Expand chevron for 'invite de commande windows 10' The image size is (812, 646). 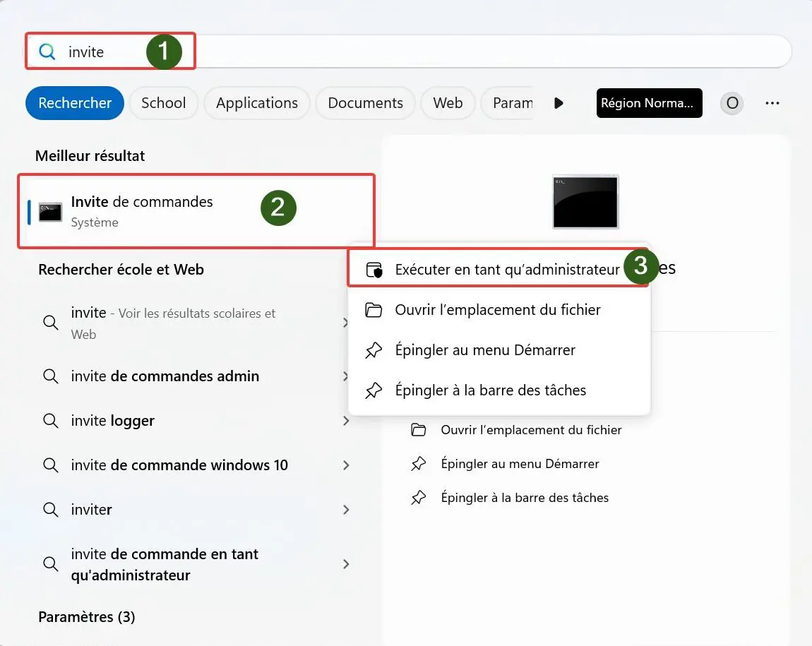346,465
